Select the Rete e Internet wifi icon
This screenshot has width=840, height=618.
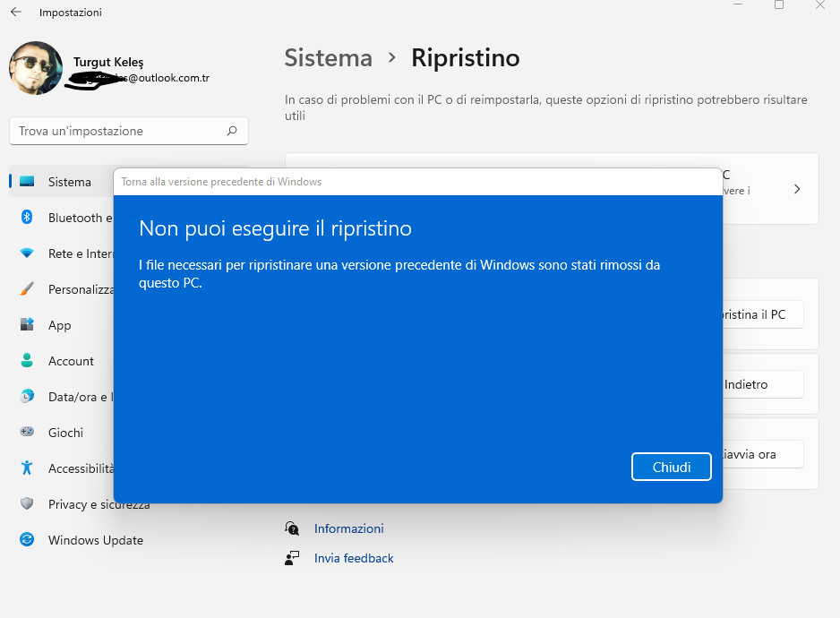click(27, 253)
